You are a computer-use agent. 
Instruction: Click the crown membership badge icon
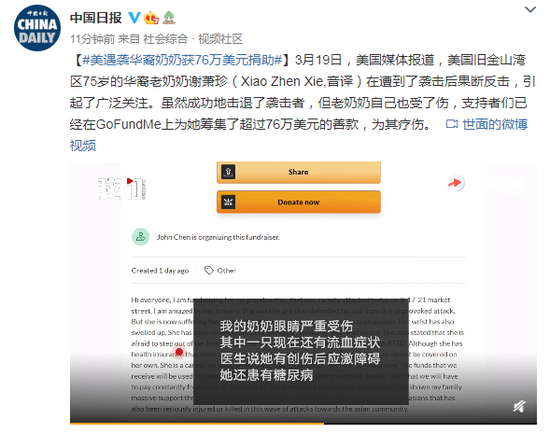(151, 18)
